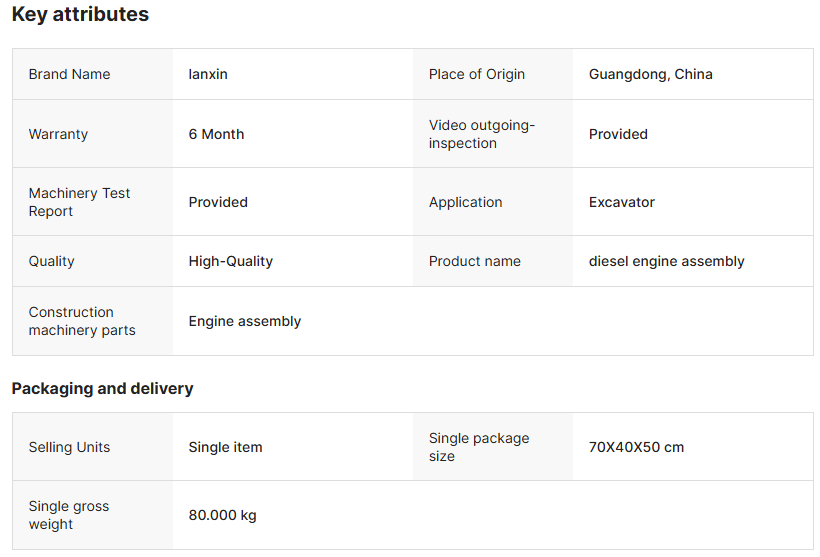This screenshot has height=557, width=820.
Task: Click the Guangdong, China value
Action: (x=650, y=74)
